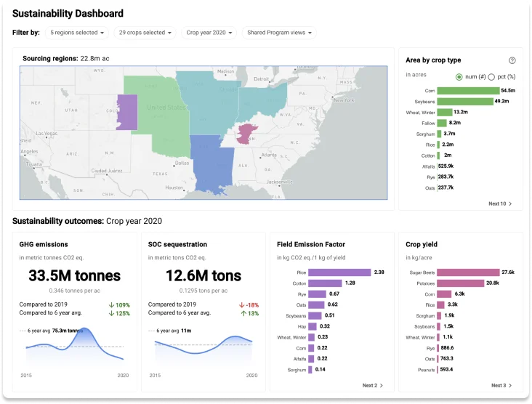The image size is (532, 404).
Task: Click the Rice bar in Field Emission Factor
Action: [339, 272]
